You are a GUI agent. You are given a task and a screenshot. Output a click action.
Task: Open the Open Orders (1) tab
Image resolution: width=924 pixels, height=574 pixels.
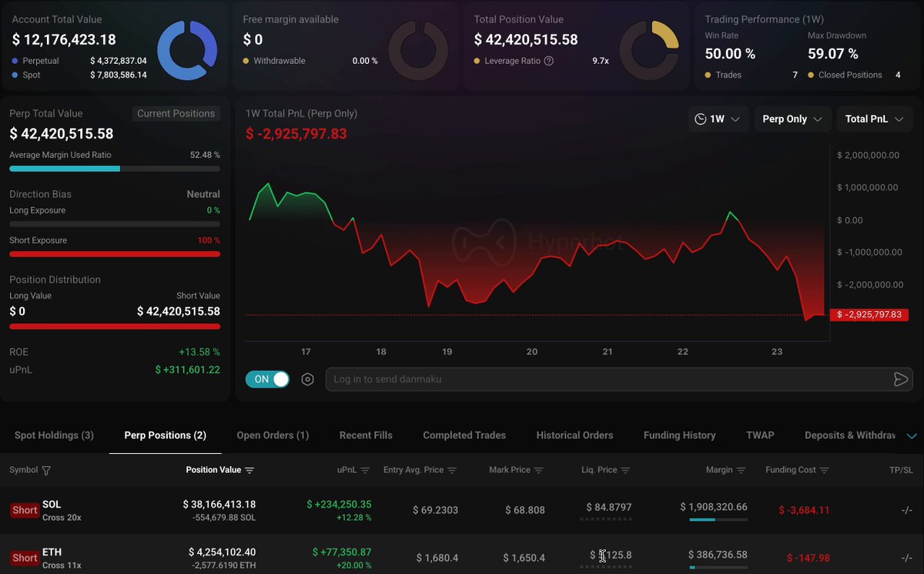[273, 435]
